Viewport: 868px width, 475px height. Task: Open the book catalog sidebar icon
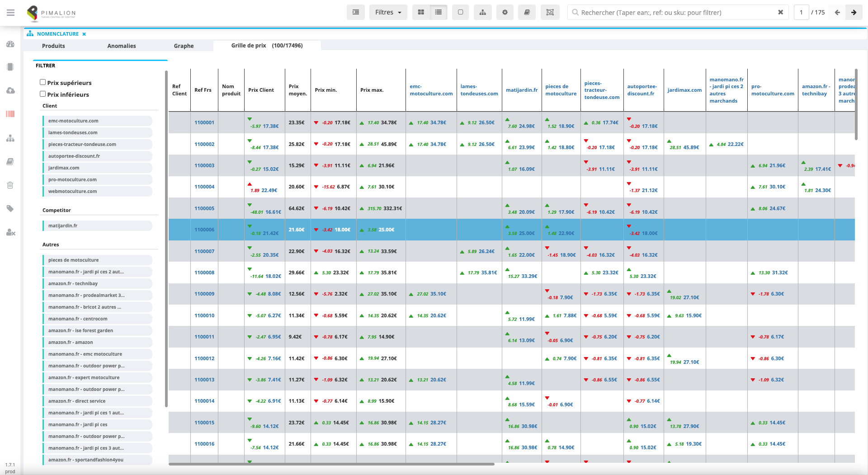pos(10,161)
